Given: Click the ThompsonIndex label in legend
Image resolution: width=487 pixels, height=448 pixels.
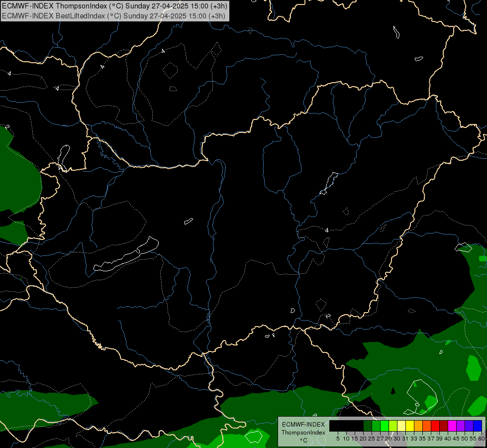Looking at the screenshot, I should click(303, 433).
